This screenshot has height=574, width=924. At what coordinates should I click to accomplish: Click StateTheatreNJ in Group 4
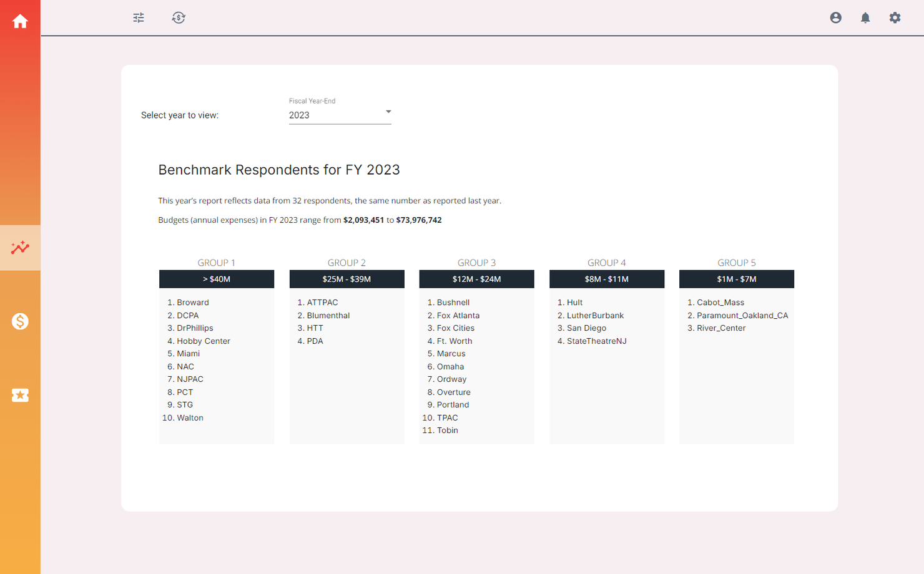(596, 341)
